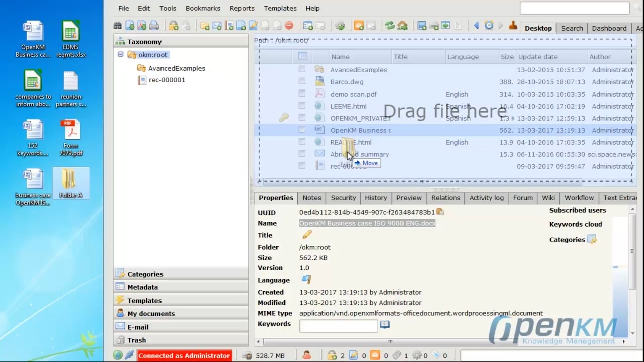Click the Edit checkout pencil toolbar icon

253,25
